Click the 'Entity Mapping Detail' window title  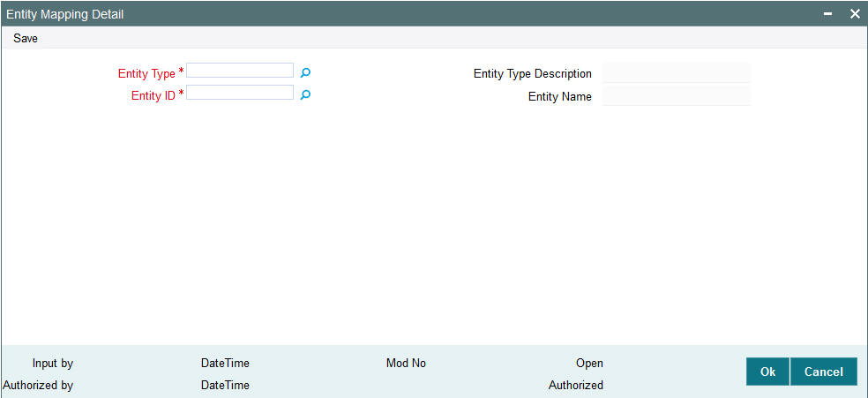pos(64,15)
